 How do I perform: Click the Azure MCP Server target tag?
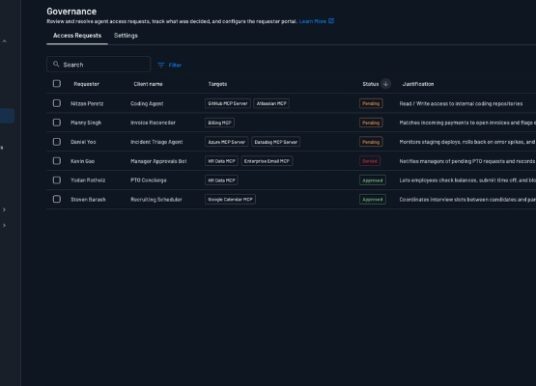[227, 142]
